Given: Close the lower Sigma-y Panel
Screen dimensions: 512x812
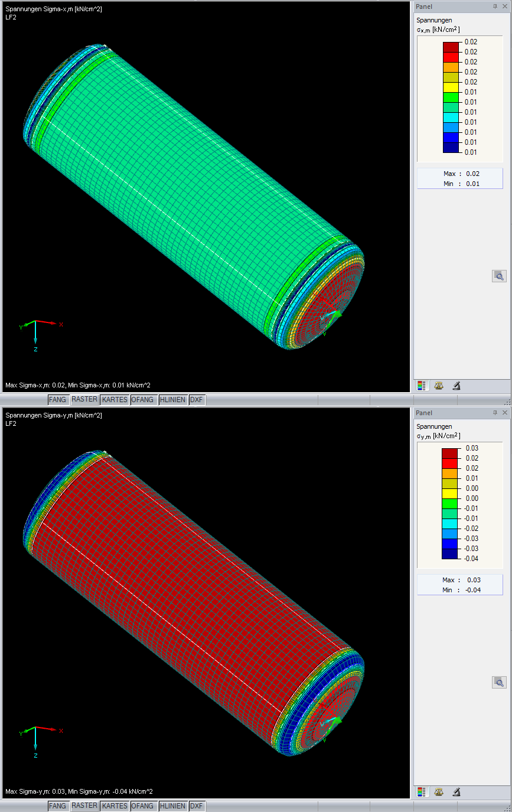Looking at the screenshot, I should click(x=504, y=413).
